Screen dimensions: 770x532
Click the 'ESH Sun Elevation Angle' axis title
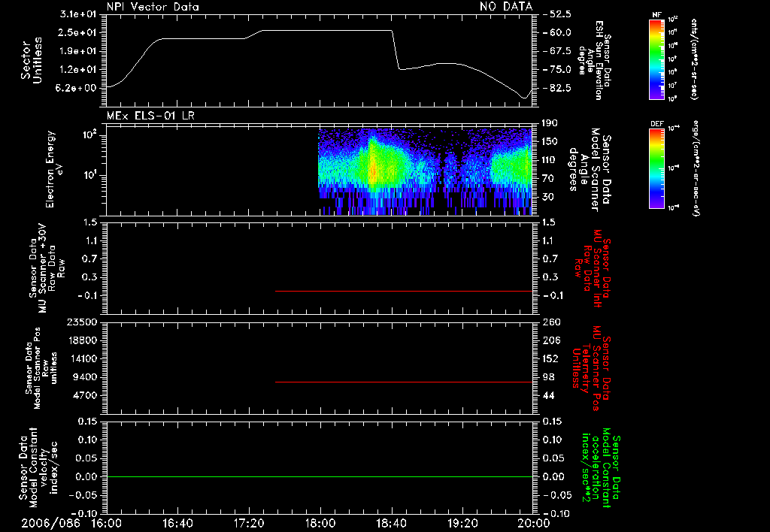[596, 60]
